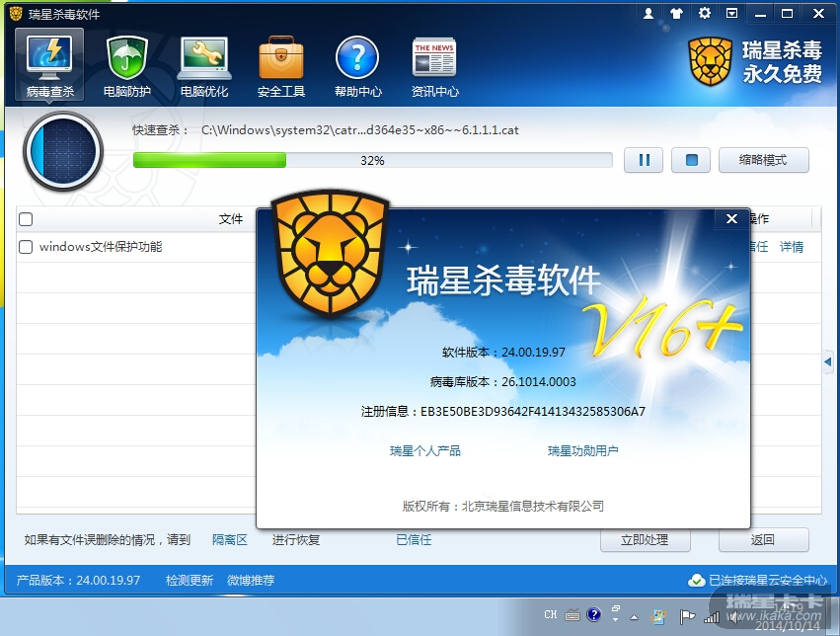Click the small lion icon in title bar

pos(16,14)
